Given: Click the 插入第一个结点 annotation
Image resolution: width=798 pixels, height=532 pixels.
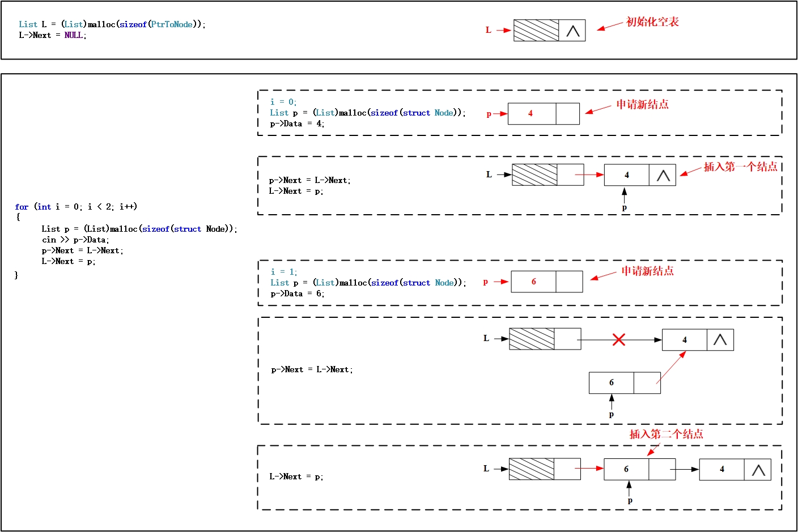Looking at the screenshot, I should click(741, 167).
